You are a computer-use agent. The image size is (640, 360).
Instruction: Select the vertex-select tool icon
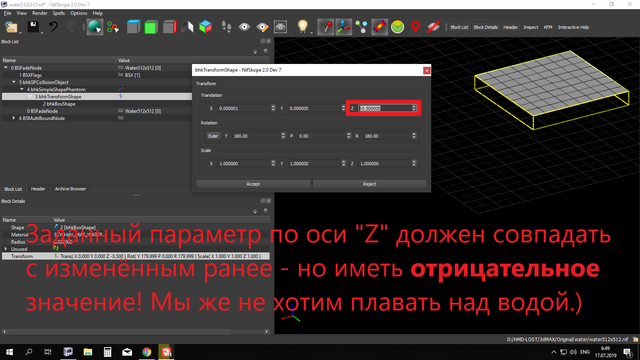click(x=113, y=27)
